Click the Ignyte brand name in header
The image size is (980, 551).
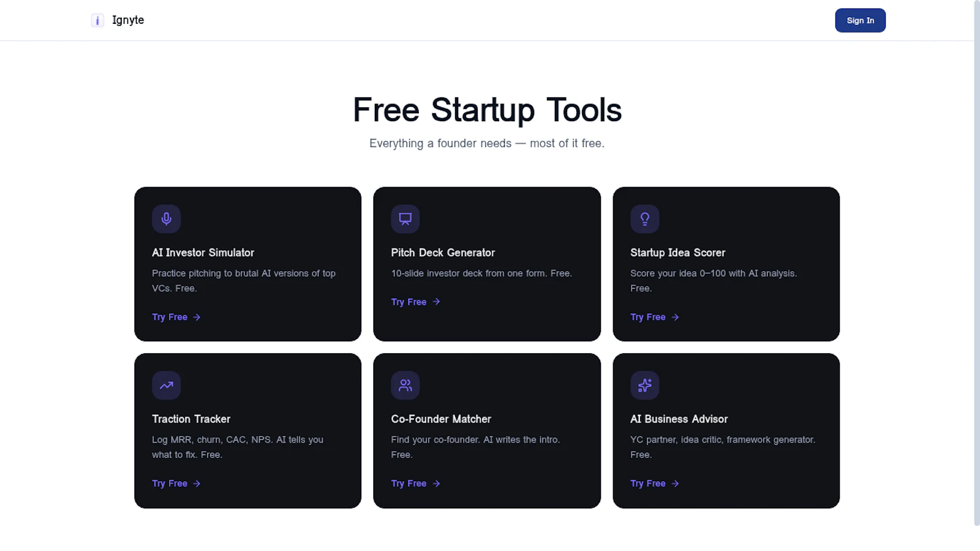pos(128,20)
